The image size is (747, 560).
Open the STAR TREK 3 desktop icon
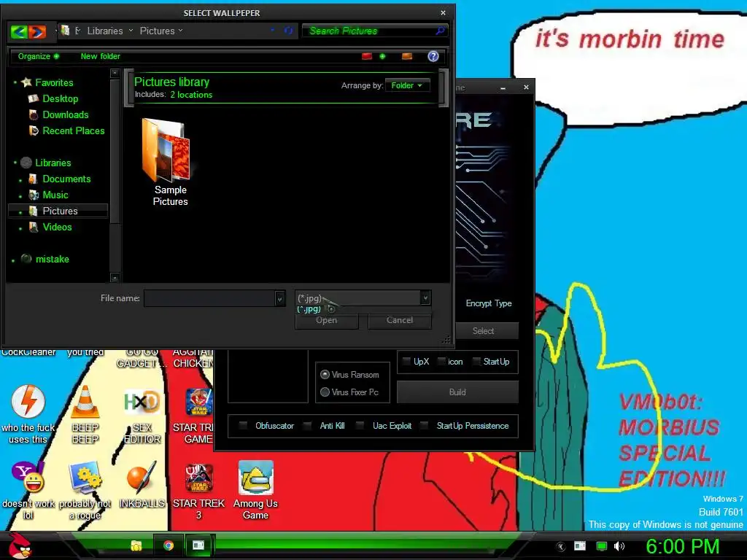click(198, 477)
